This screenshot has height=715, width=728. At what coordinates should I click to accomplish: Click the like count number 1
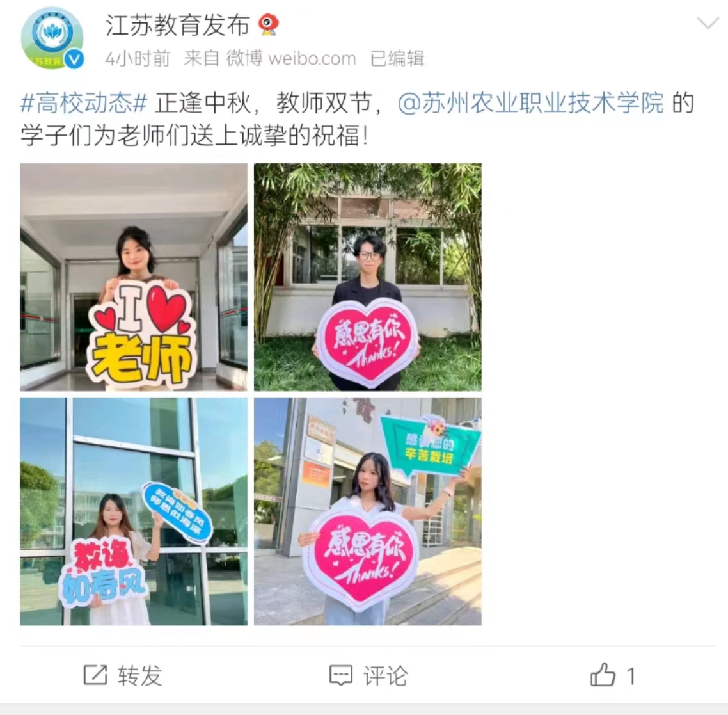[631, 676]
